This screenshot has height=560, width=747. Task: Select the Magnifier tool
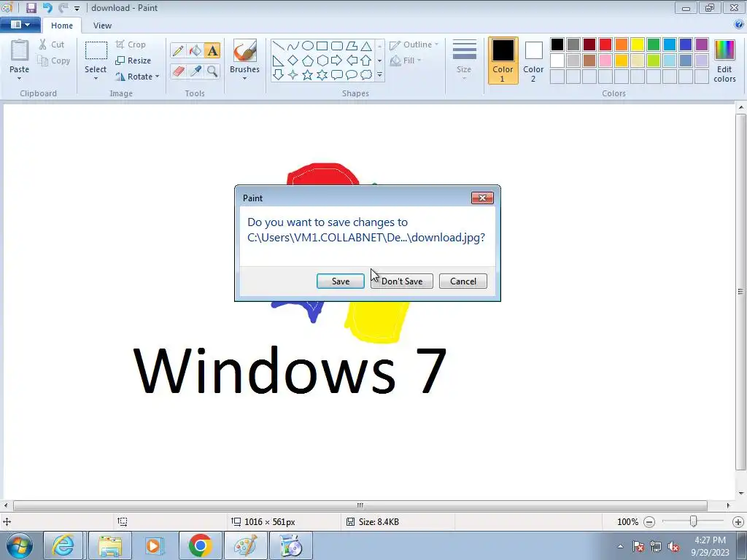tap(212, 71)
